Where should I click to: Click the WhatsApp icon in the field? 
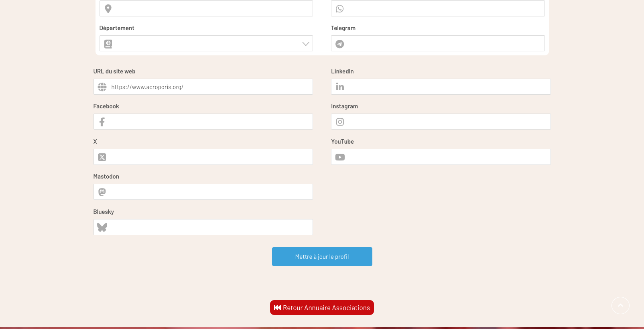[x=340, y=8]
